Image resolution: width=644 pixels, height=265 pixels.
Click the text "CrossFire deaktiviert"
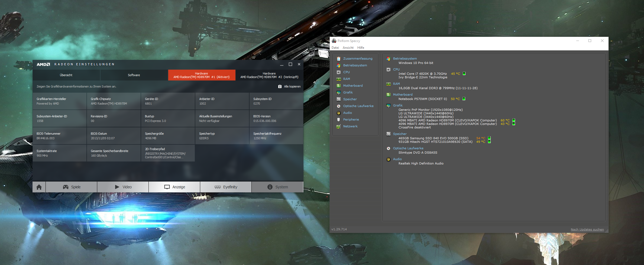(x=415, y=127)
